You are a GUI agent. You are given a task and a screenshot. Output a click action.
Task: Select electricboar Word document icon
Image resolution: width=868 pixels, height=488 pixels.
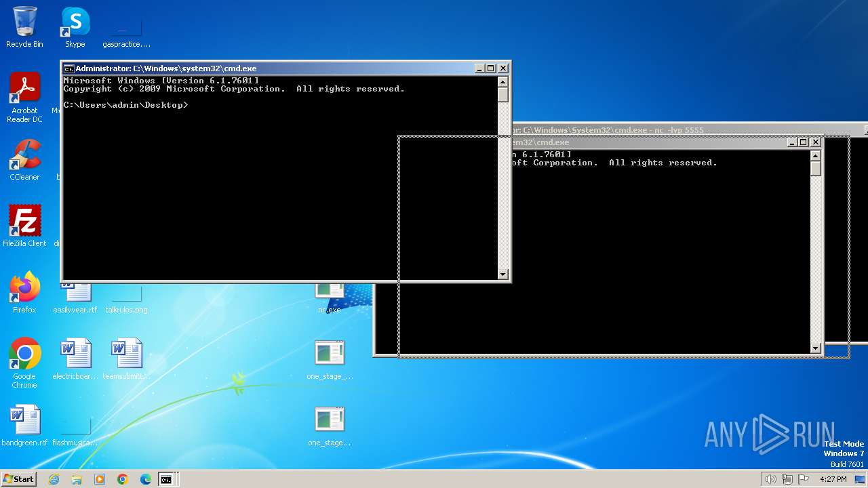click(x=75, y=359)
